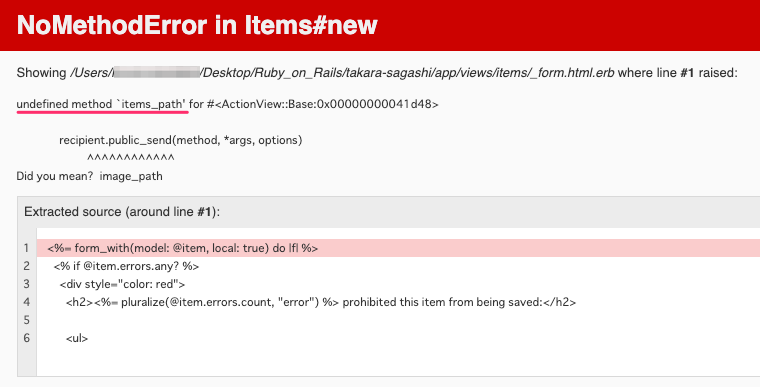Click the recipient.public_send(method, *args, options) line
The height and width of the screenshot is (387, 760).
click(181, 140)
